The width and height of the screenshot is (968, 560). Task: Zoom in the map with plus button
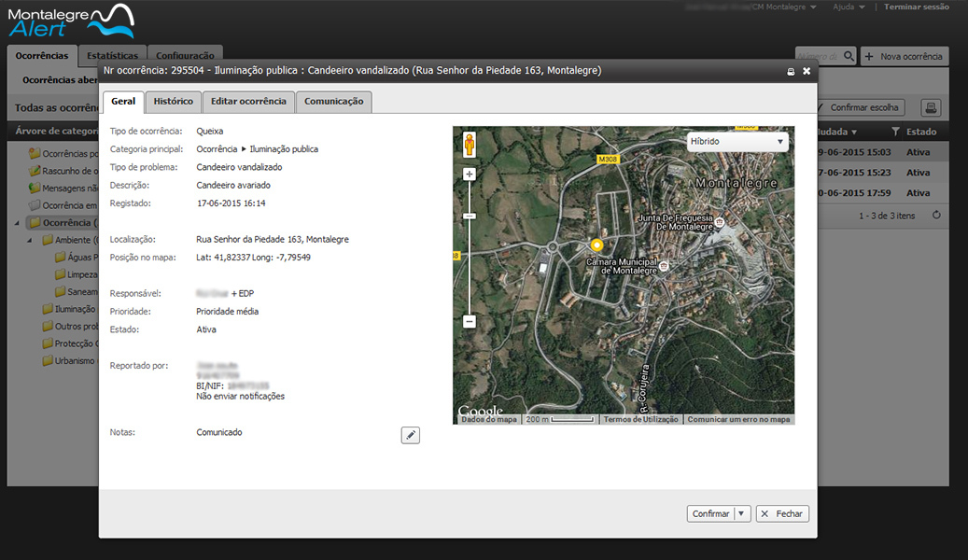coord(470,175)
